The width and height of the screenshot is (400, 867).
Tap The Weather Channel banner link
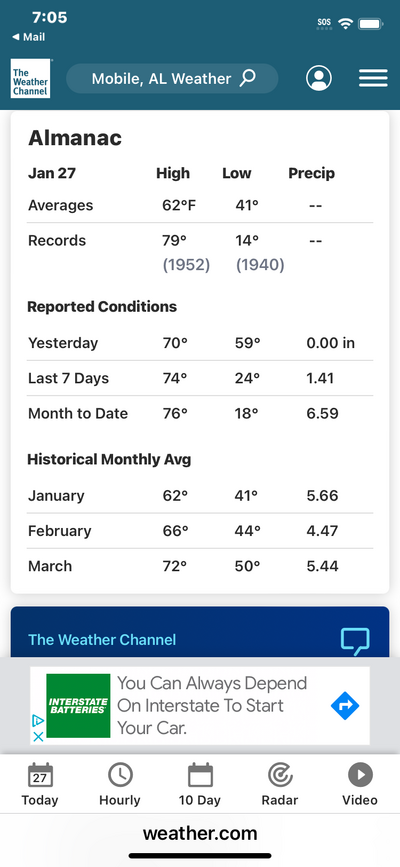point(102,640)
